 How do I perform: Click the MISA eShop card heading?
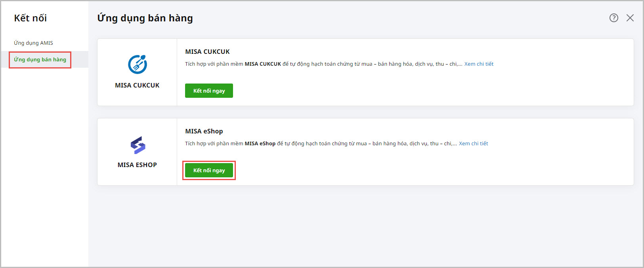204,131
